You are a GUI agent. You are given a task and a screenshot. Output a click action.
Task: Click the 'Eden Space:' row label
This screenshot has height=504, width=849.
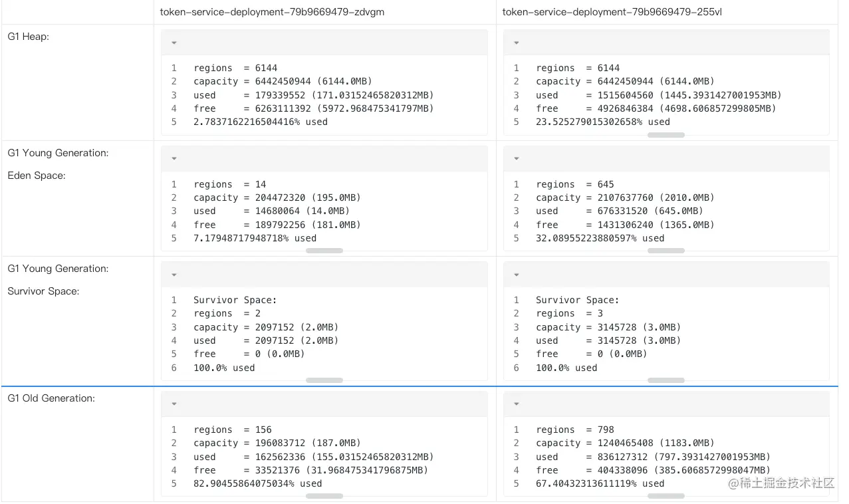pos(37,176)
